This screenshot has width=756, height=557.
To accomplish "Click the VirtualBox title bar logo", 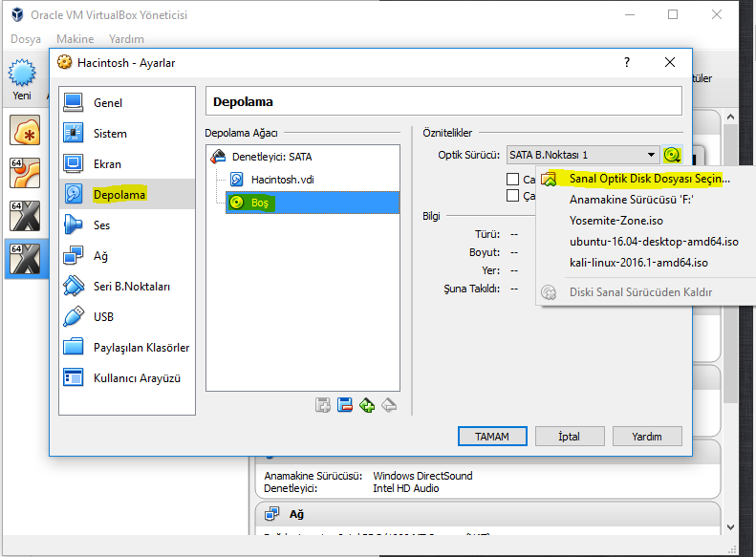I will [x=17, y=15].
